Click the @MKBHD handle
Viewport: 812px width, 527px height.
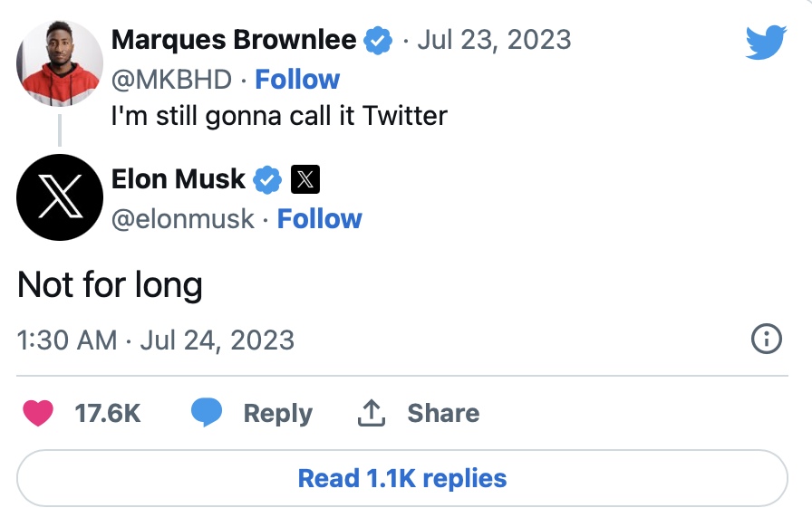[171, 80]
